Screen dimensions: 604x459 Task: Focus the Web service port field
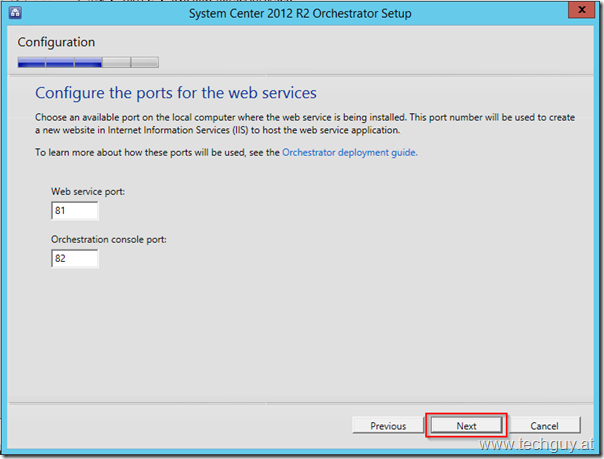coord(74,210)
